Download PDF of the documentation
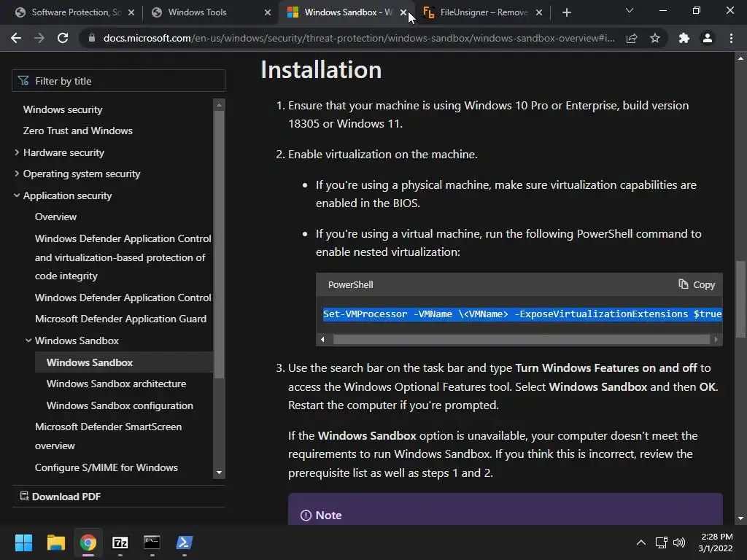Image resolution: width=747 pixels, height=560 pixels. [60, 497]
